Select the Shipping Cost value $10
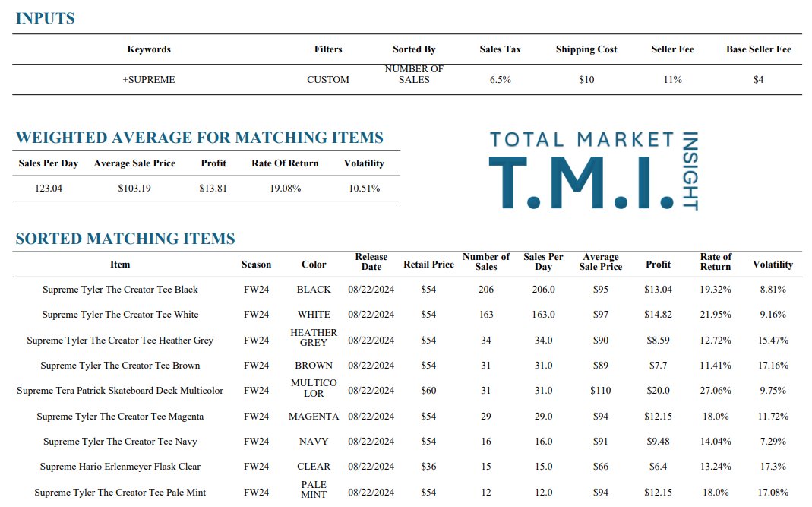The height and width of the screenshot is (507, 812). (x=586, y=79)
